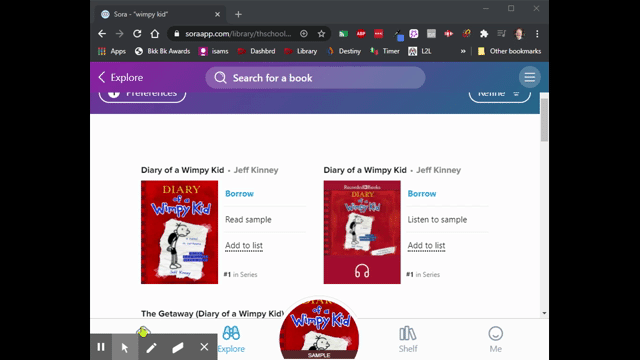Image resolution: width=640 pixels, height=360 pixels.
Task: Select the pen annotation tool
Action: pos(151,347)
